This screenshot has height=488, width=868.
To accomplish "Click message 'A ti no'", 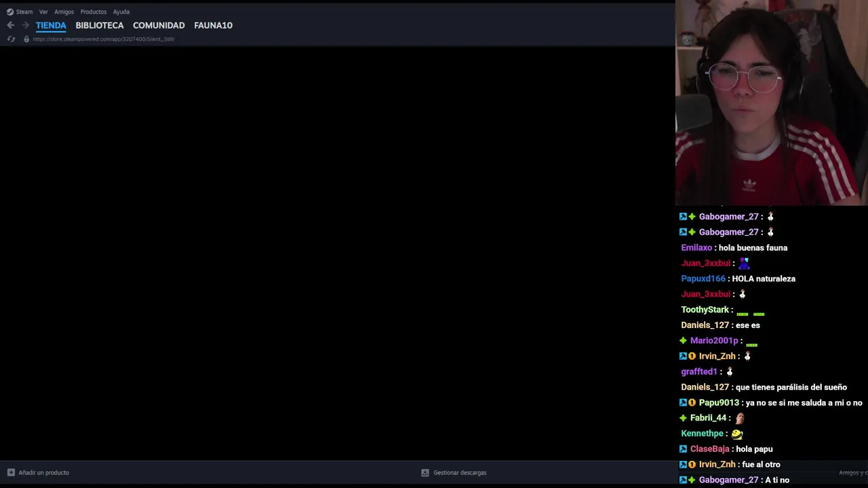I will tap(777, 480).
